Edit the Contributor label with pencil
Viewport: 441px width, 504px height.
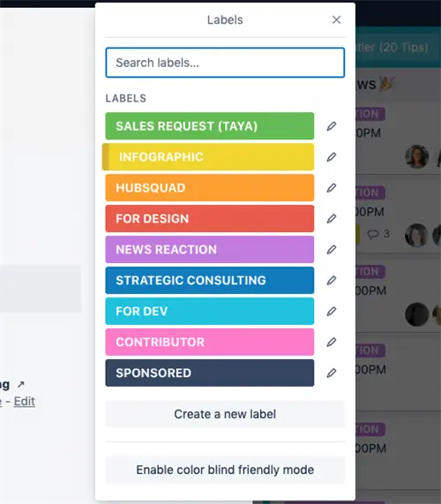[332, 342]
